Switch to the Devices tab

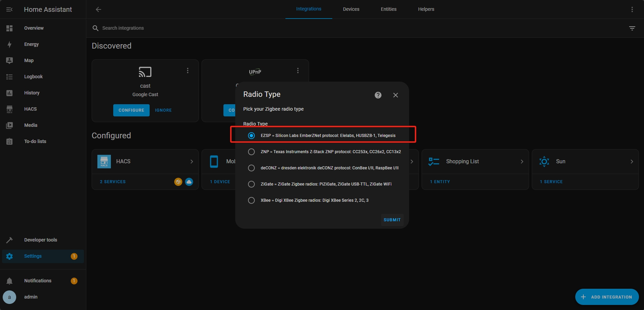(x=351, y=9)
